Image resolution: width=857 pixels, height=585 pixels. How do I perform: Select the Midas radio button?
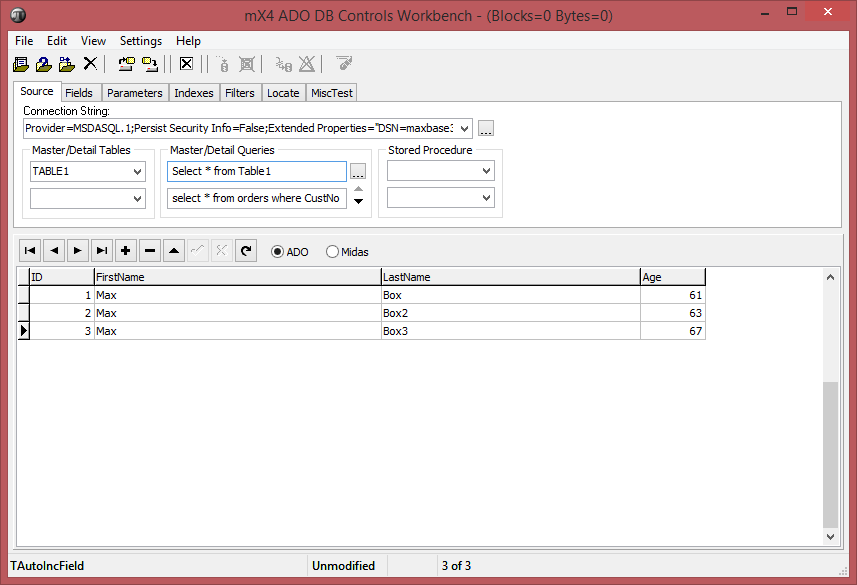[333, 252]
